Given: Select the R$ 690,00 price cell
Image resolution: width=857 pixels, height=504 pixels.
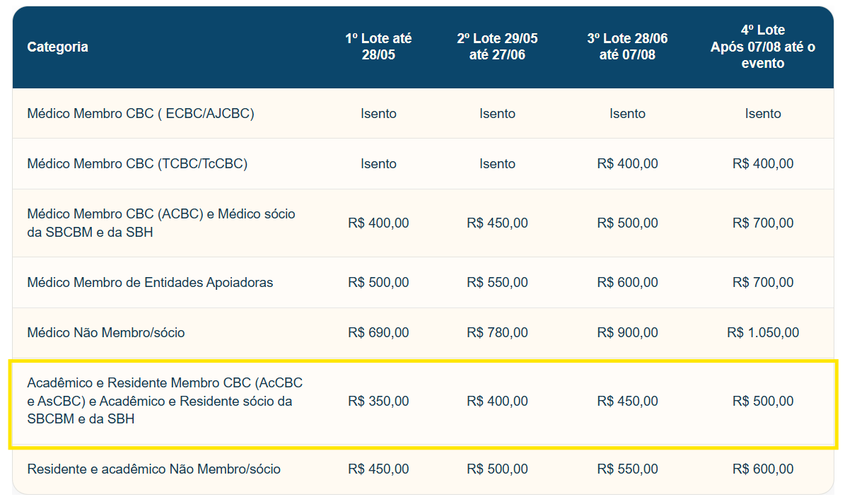Looking at the screenshot, I should pos(378,332).
